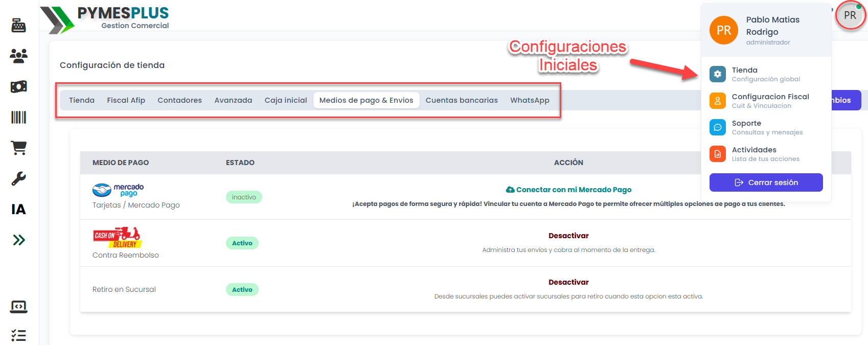Click Activo badge for Retiro en Sucursal
Screen dimensions: 868x345
[242, 290]
